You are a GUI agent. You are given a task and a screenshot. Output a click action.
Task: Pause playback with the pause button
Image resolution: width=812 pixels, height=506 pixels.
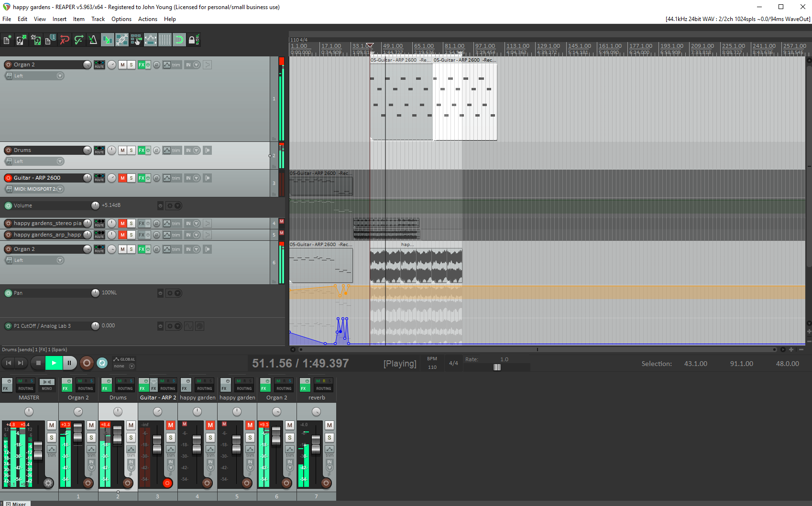69,363
